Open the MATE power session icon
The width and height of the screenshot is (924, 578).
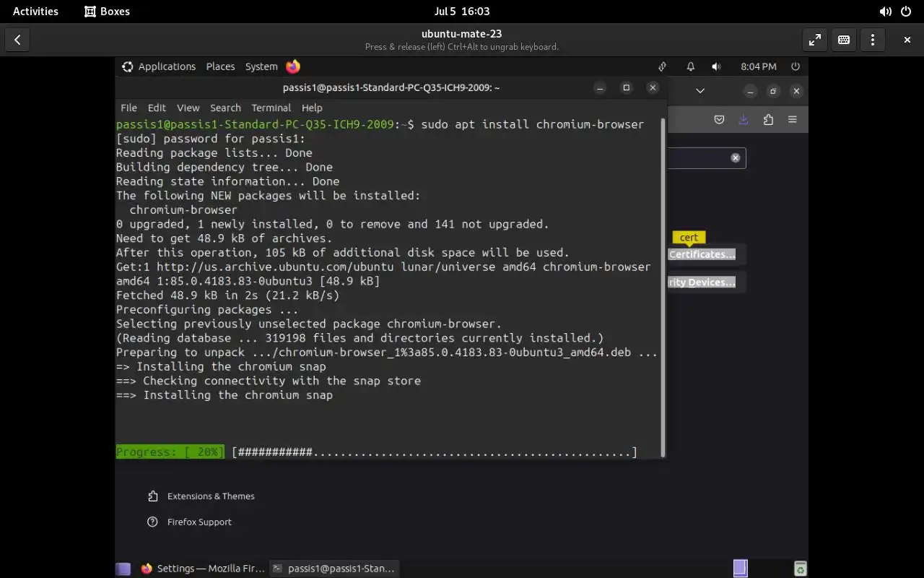click(796, 66)
